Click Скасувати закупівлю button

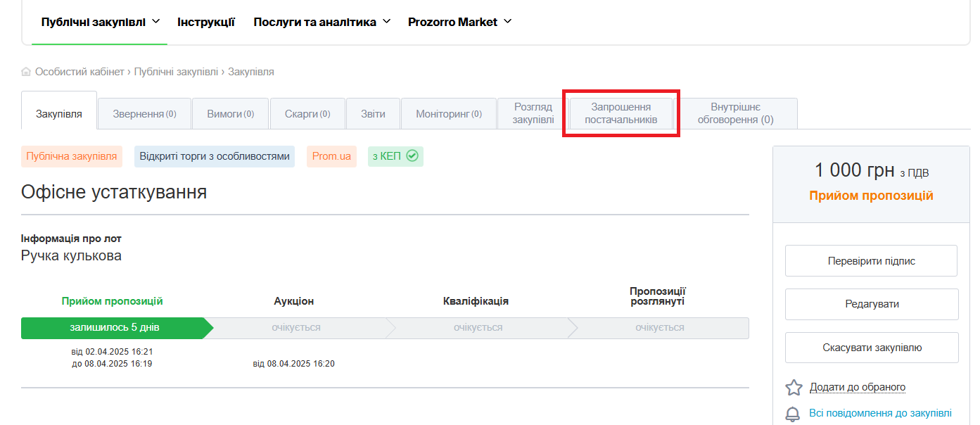click(x=871, y=348)
